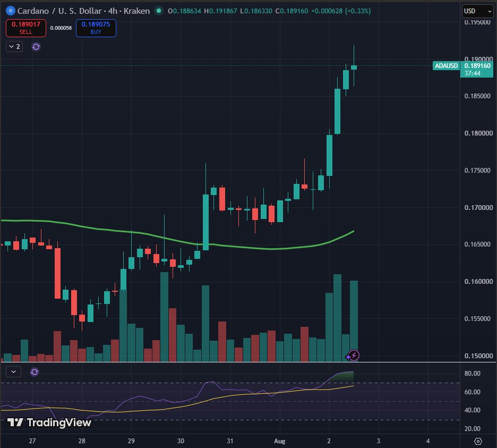The height and width of the screenshot is (448, 497).
Task: Click the purple refresh icon beside indicator count
Action: click(36, 47)
